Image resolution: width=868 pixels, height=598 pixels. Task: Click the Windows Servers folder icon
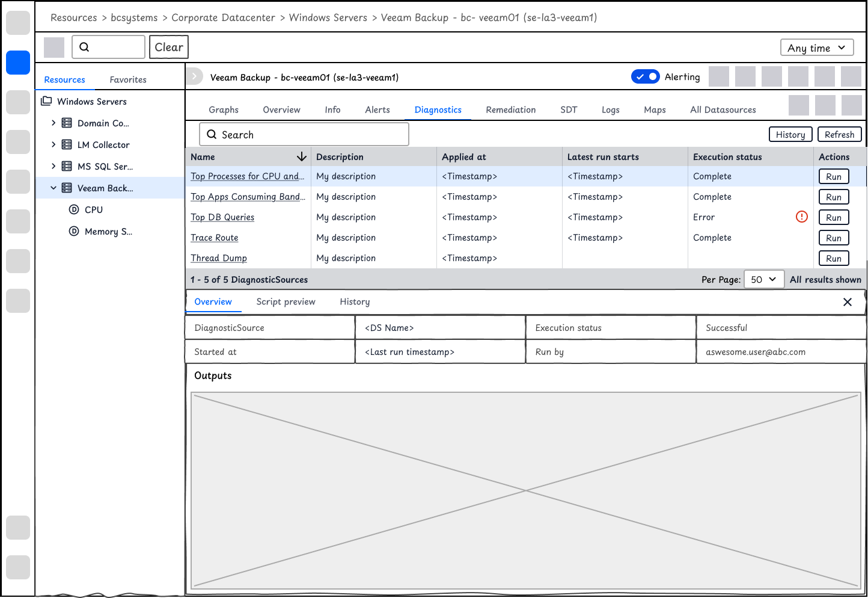(x=46, y=101)
